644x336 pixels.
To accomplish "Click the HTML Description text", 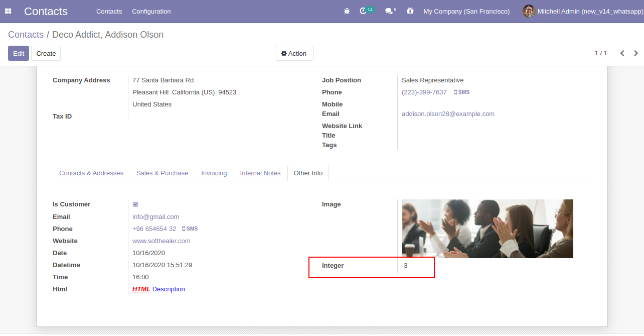I will pyautogui.click(x=158, y=289).
